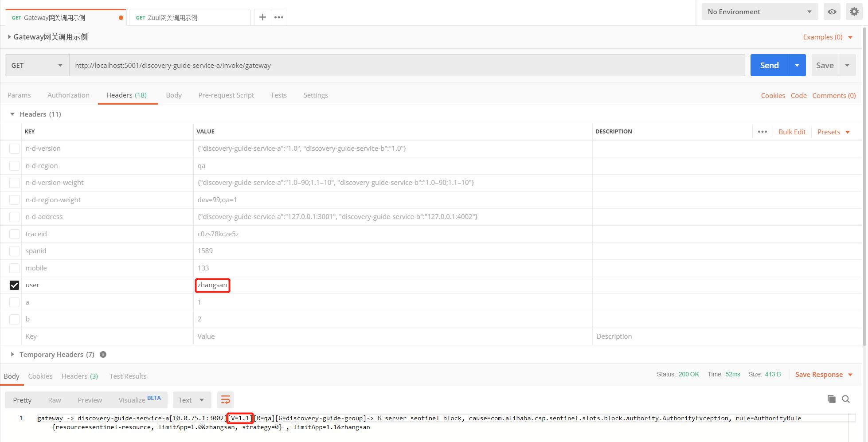Copy response body to clipboard

832,399
